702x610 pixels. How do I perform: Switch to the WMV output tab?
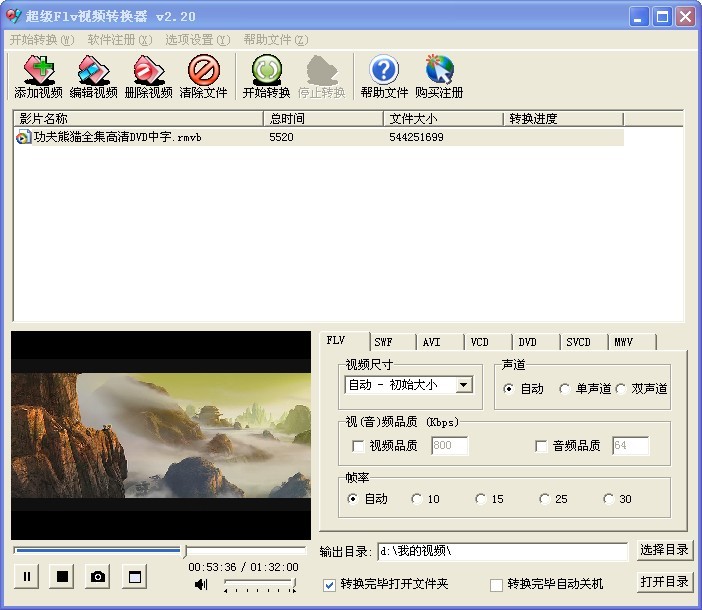632,342
